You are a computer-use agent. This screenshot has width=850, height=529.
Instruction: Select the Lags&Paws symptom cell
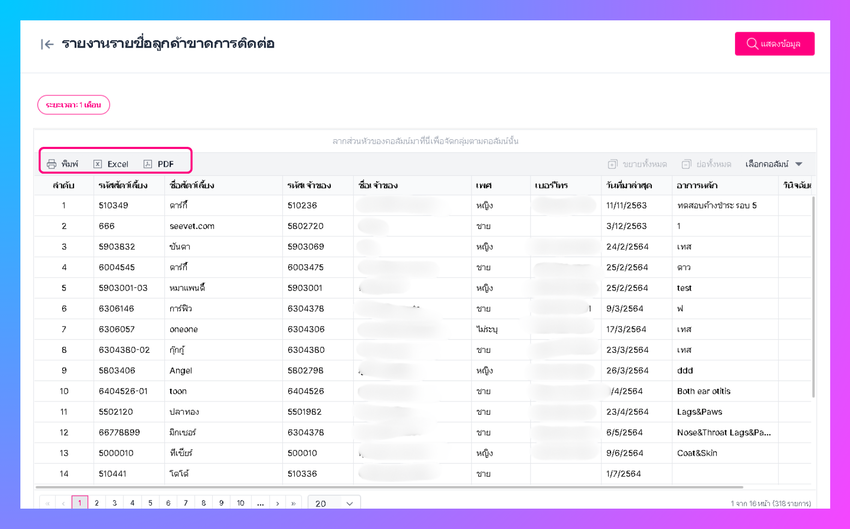[x=725, y=411]
